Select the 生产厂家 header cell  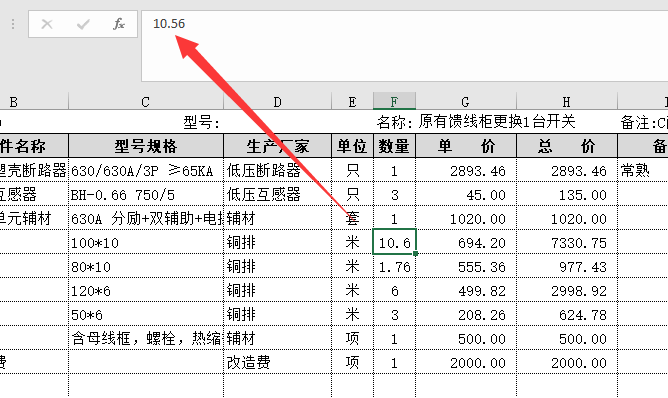tap(277, 146)
